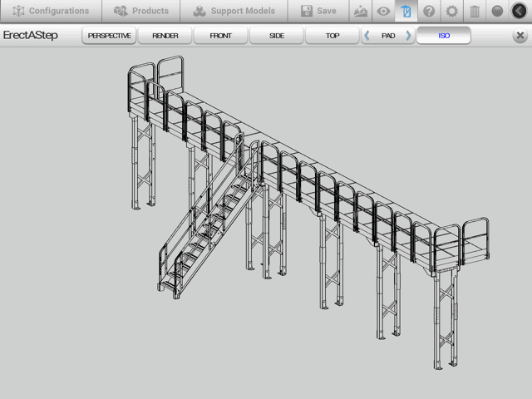Close the view bar with X icon
Viewport: 532px width, 399px height.
[x=520, y=36]
